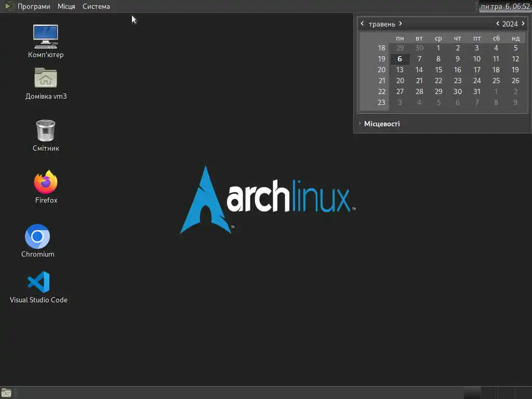The width and height of the screenshot is (532, 399).
Task: Click the panel clock showing 06:52
Action: click(505, 6)
